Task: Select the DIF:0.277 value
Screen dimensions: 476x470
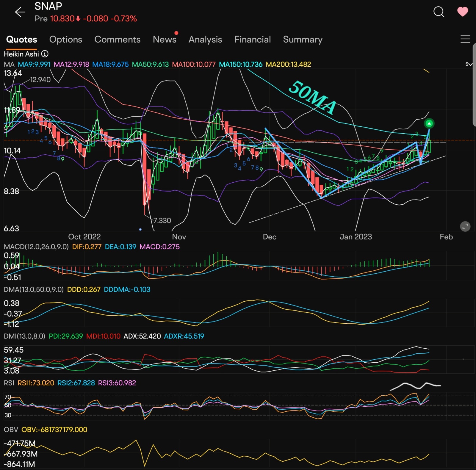Action: [x=87, y=247]
